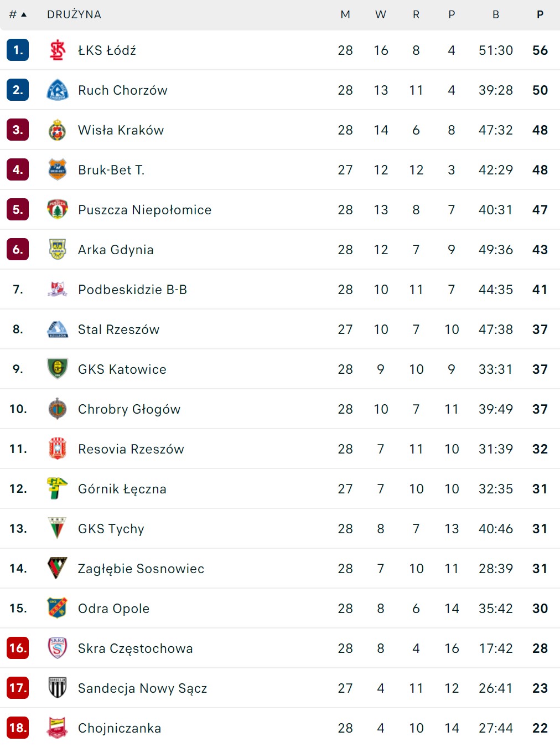Viewport: 560px width, 747px height.
Task: Click the Wisła Kraków crest icon
Action: [58, 130]
